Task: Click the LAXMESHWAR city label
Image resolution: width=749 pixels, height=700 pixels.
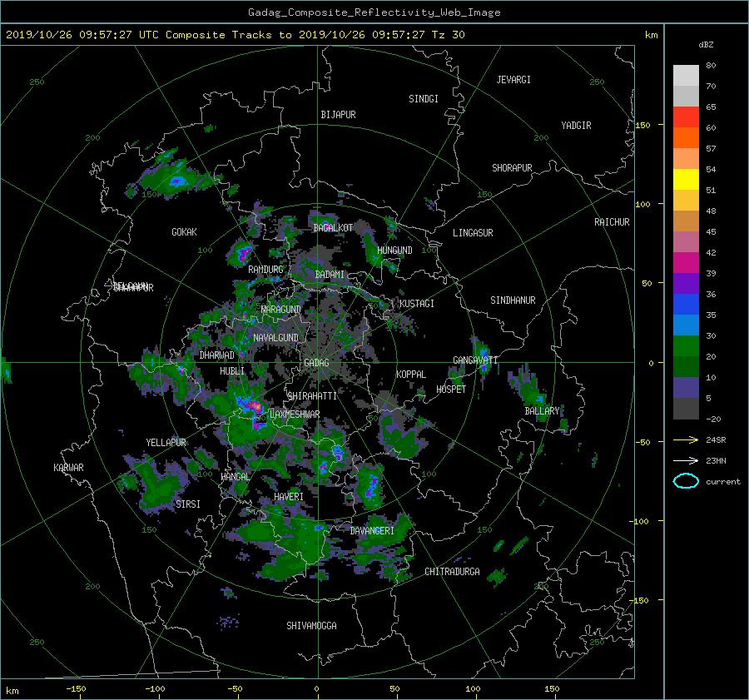Action: (x=295, y=415)
